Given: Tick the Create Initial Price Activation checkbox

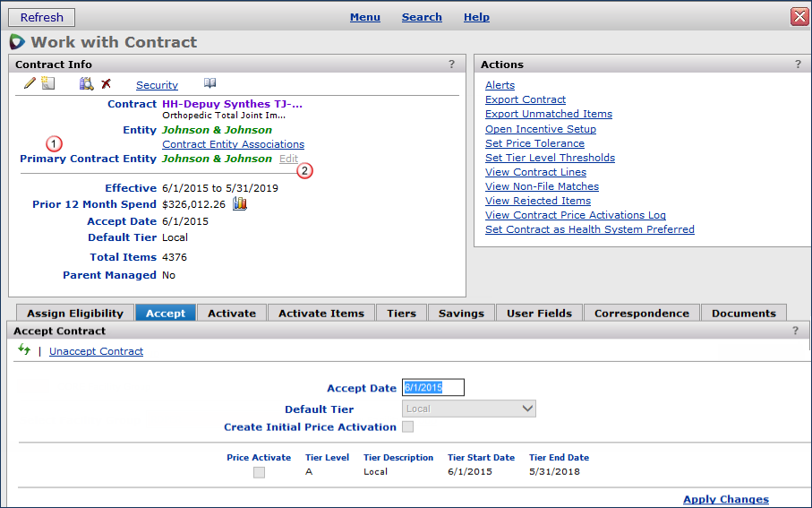Looking at the screenshot, I should point(408,426).
